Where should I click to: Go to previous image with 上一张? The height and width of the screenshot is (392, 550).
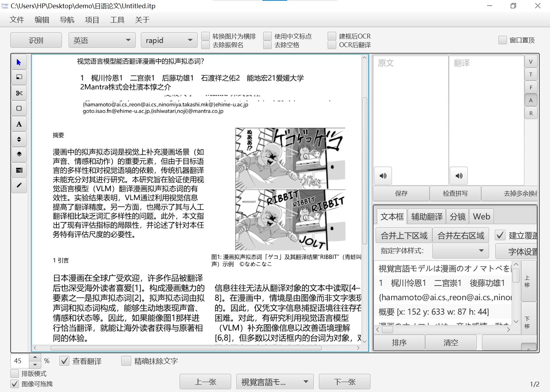click(x=205, y=382)
